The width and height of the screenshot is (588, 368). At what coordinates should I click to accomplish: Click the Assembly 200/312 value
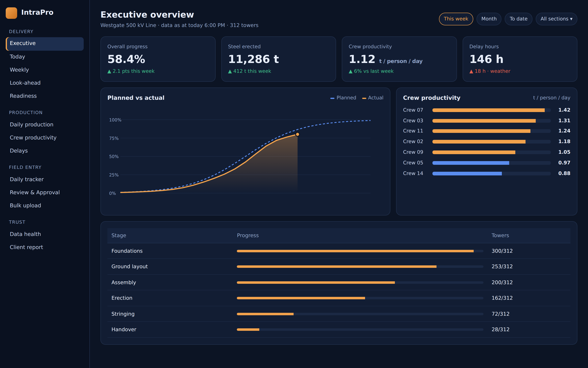tap(502, 283)
